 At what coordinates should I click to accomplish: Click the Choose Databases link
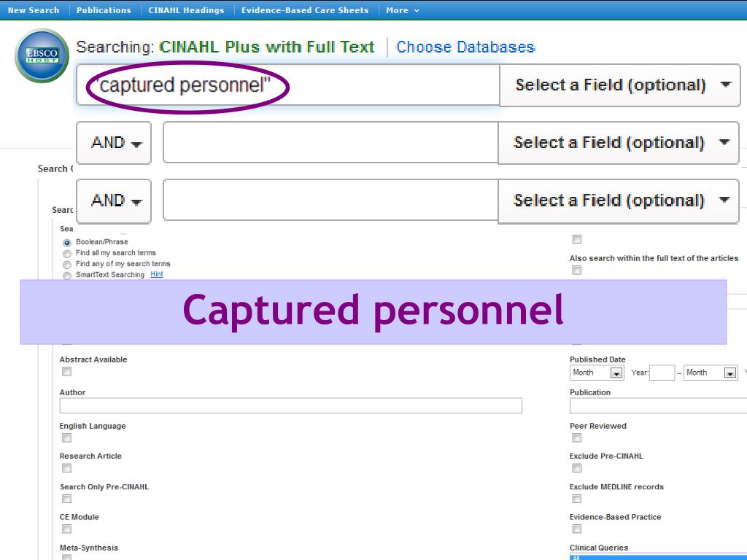(465, 47)
